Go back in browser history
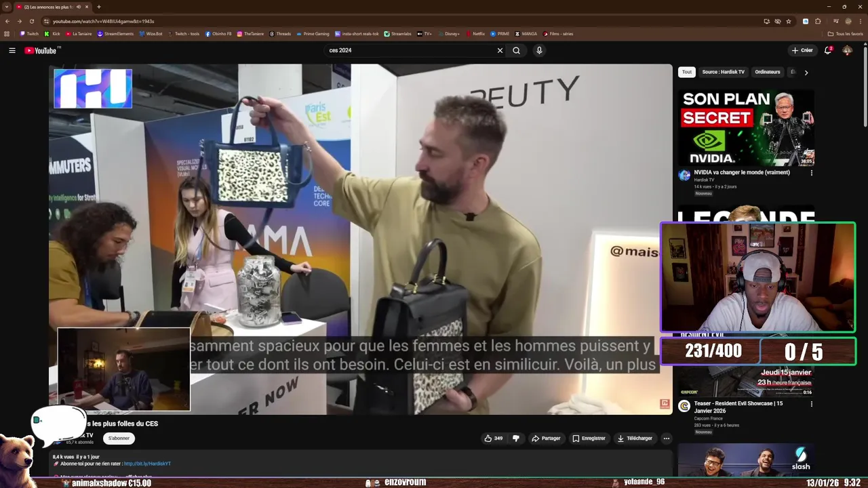 tap(7, 21)
